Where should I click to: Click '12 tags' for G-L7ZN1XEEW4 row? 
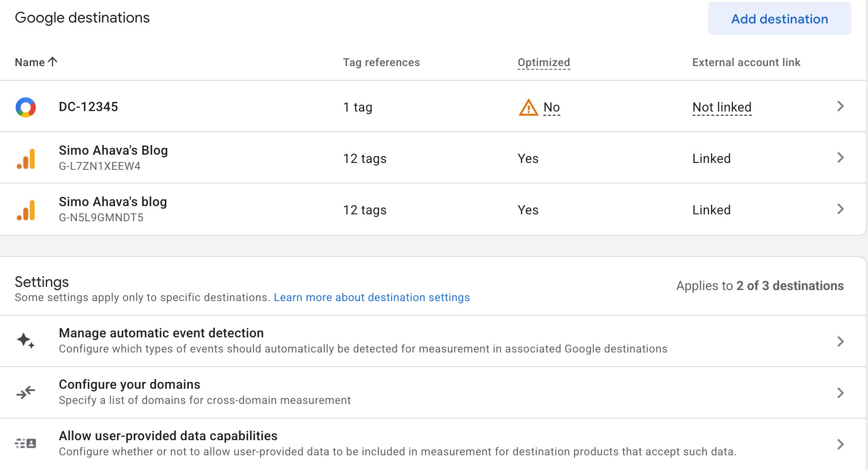[x=365, y=159]
